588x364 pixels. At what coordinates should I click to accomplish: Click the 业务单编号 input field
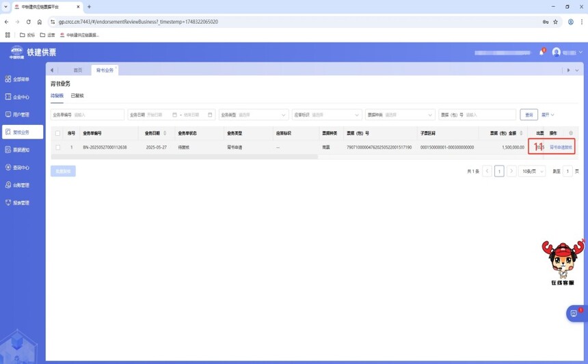click(97, 115)
